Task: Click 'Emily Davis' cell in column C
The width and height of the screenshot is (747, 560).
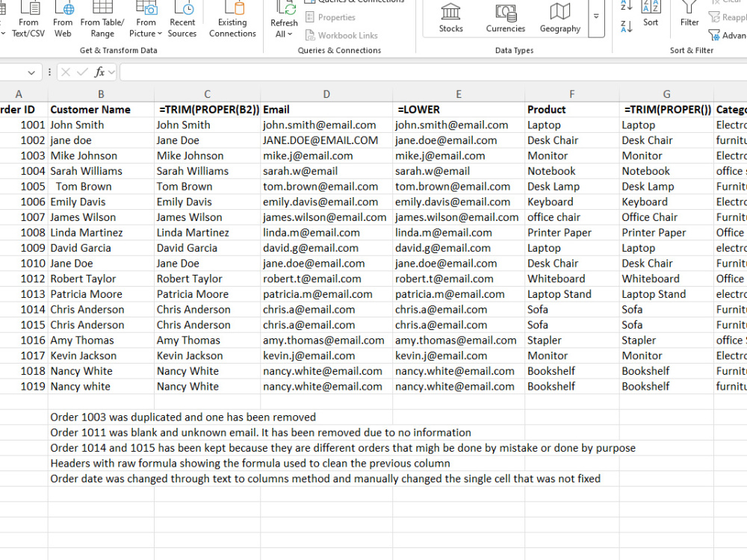Action: pyautogui.click(x=207, y=202)
